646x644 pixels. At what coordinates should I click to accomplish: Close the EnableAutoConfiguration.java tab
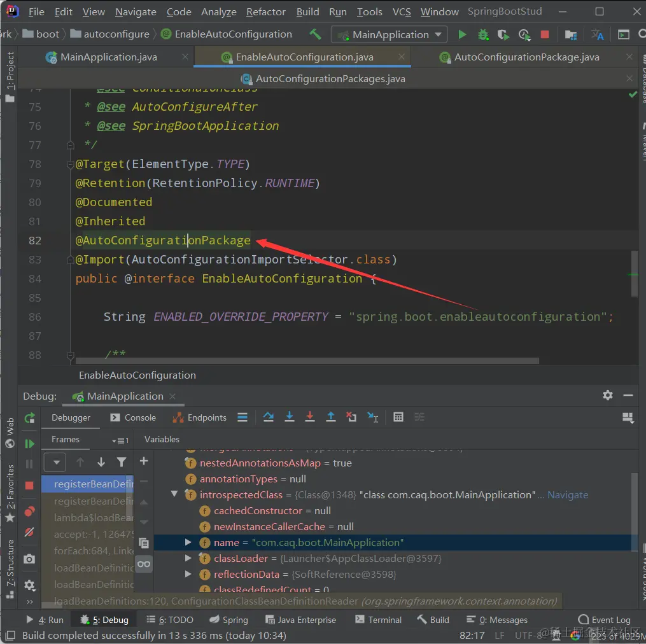pyautogui.click(x=402, y=57)
